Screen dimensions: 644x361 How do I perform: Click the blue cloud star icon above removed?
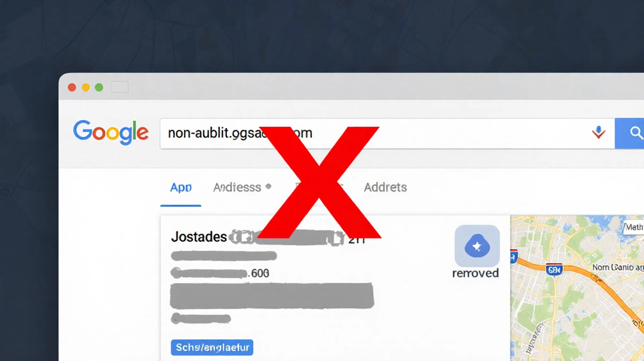point(477,246)
